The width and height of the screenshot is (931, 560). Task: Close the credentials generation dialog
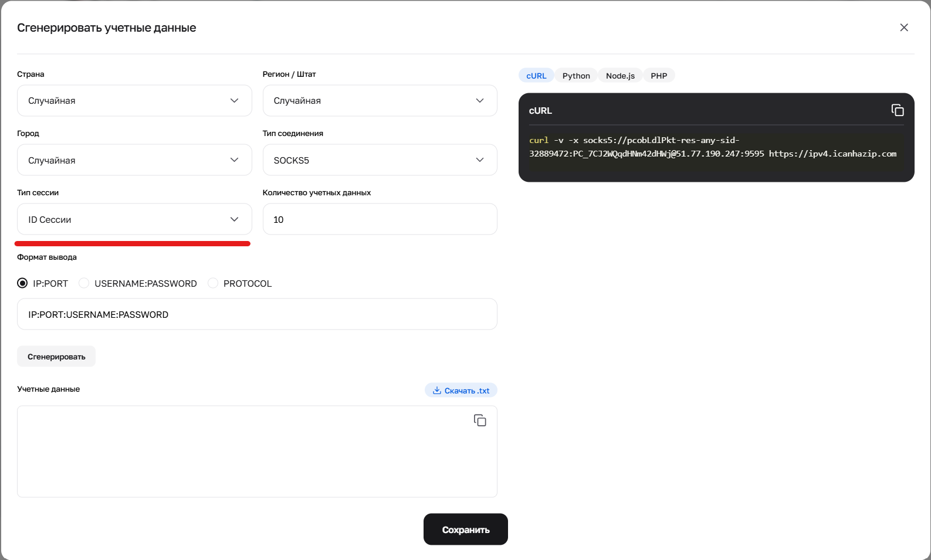pos(903,28)
